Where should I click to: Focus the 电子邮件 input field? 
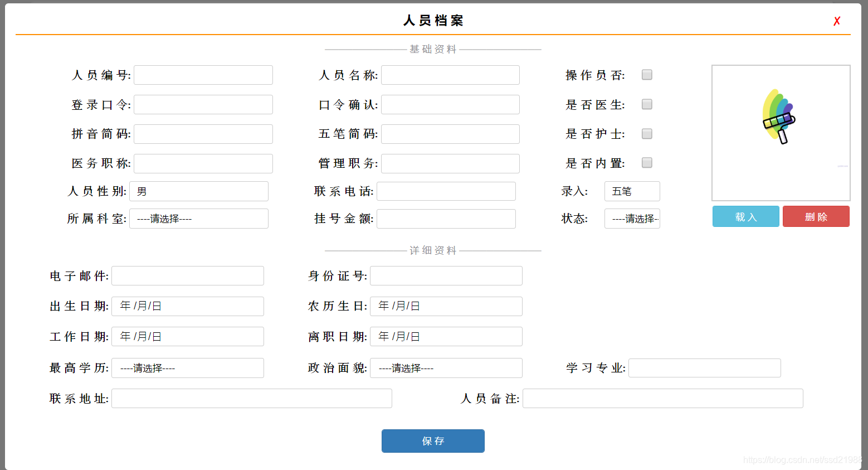pyautogui.click(x=188, y=275)
